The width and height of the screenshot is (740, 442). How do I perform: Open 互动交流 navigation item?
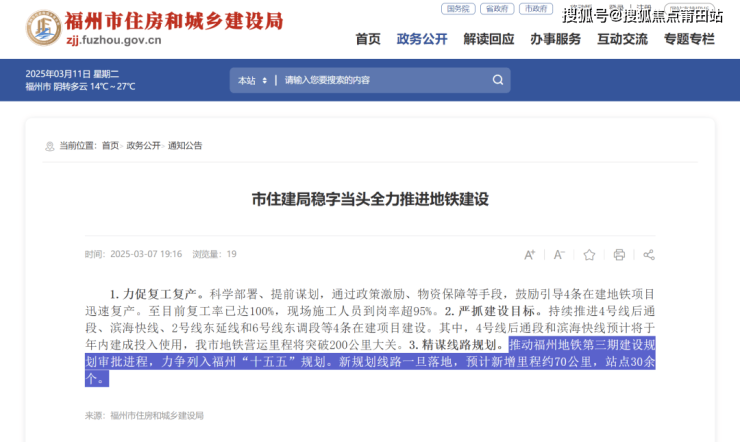pos(622,39)
